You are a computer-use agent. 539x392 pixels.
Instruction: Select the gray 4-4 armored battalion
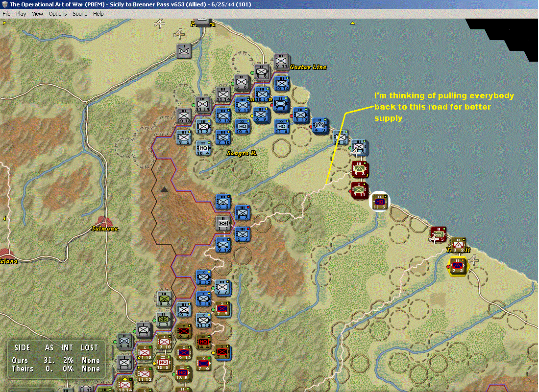pos(125,342)
